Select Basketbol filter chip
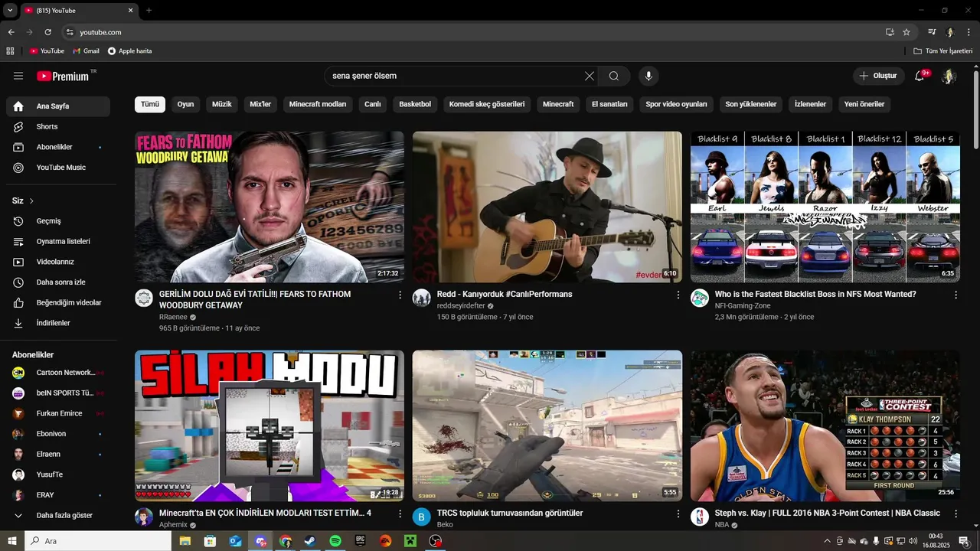This screenshot has height=551, width=980. pyautogui.click(x=415, y=104)
